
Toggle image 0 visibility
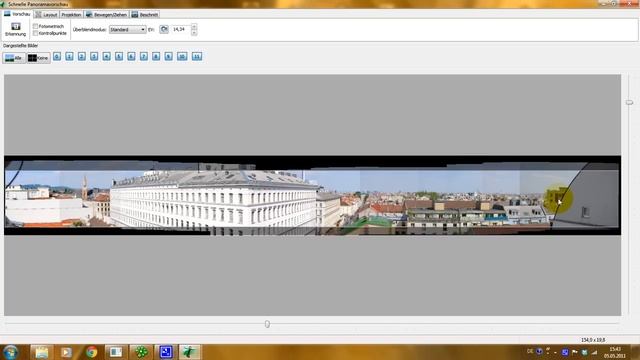click(x=57, y=56)
